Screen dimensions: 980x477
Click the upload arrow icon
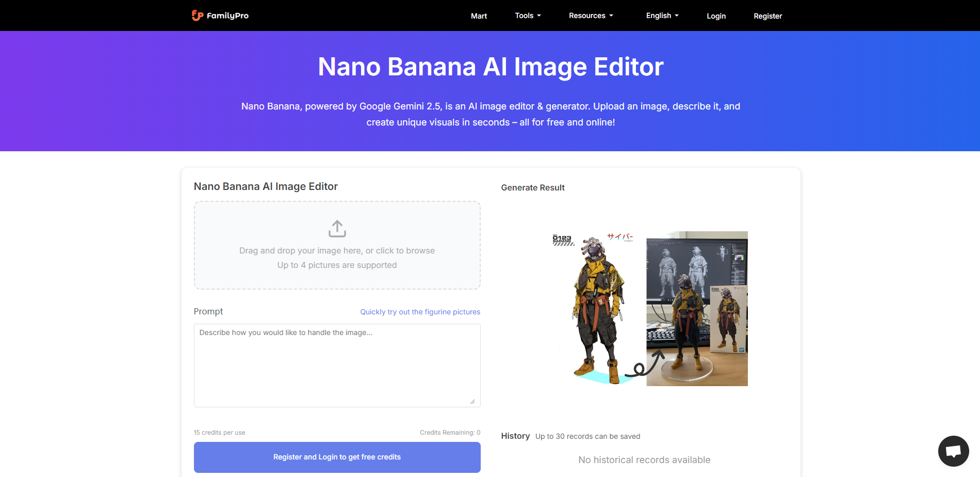[x=337, y=228]
